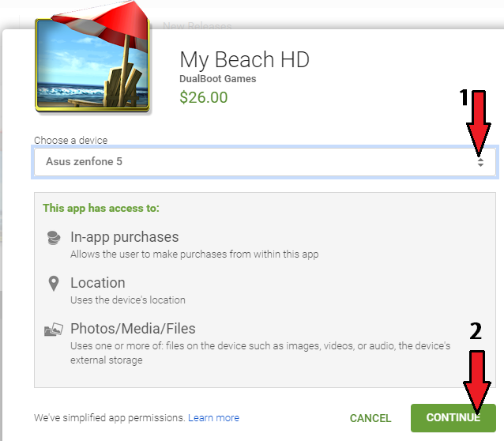Click the "We've simplified app permissions" text
The width and height of the screenshot is (504, 441).
click(109, 417)
